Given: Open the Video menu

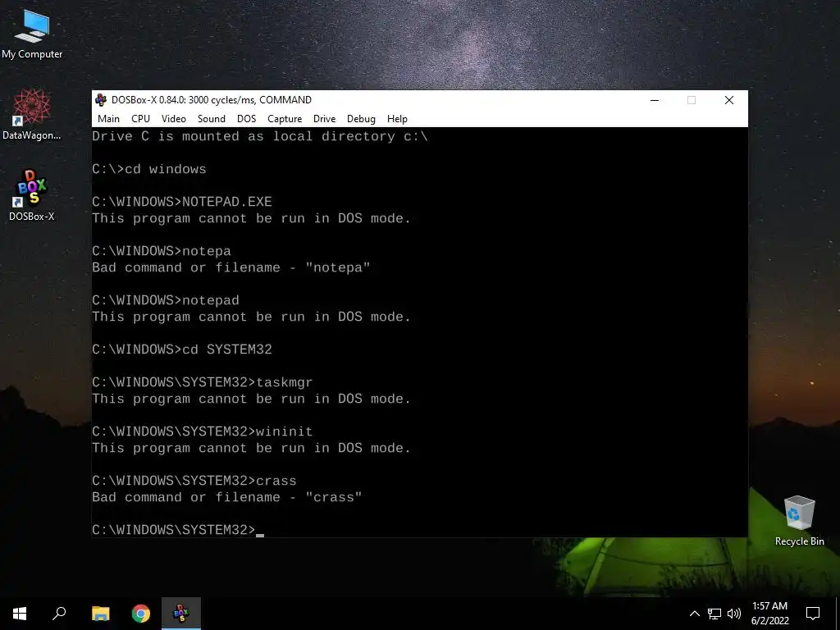Looking at the screenshot, I should pos(174,119).
